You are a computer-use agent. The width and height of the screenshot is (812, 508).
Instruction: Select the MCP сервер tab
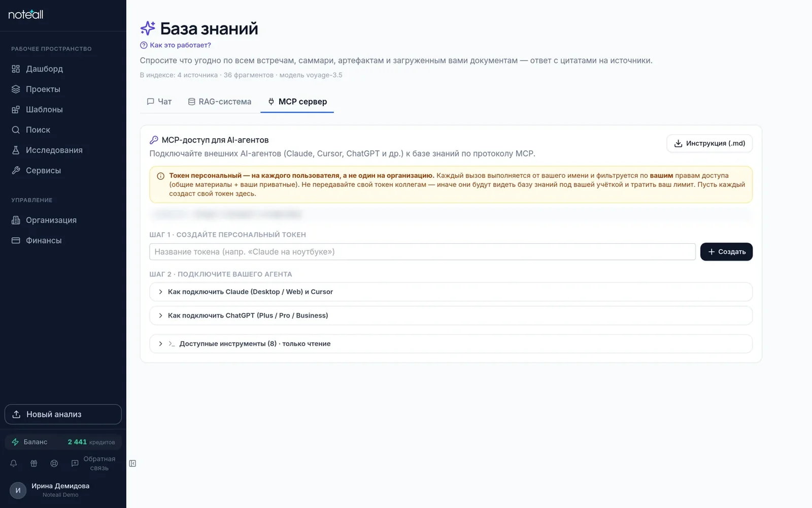(x=297, y=102)
